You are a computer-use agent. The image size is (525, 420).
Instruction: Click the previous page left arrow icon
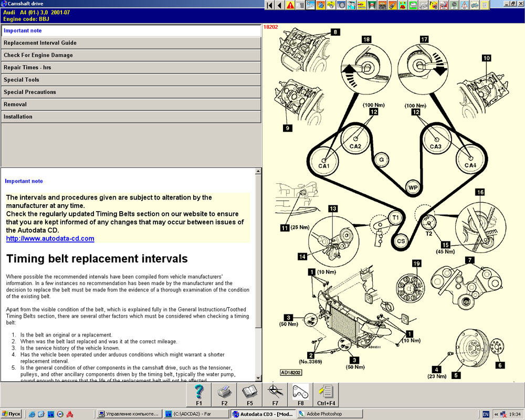click(x=279, y=5)
